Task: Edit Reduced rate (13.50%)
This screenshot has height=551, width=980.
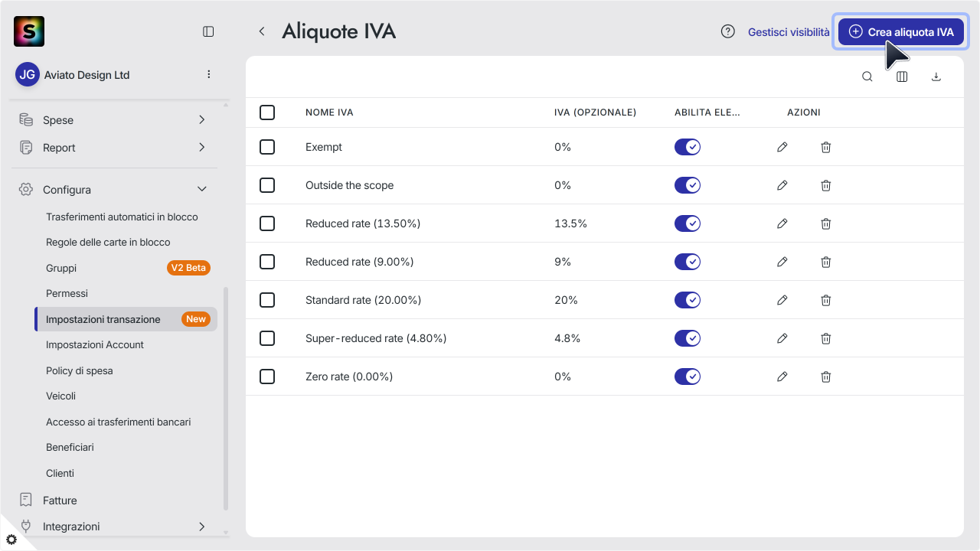Action: tap(782, 223)
